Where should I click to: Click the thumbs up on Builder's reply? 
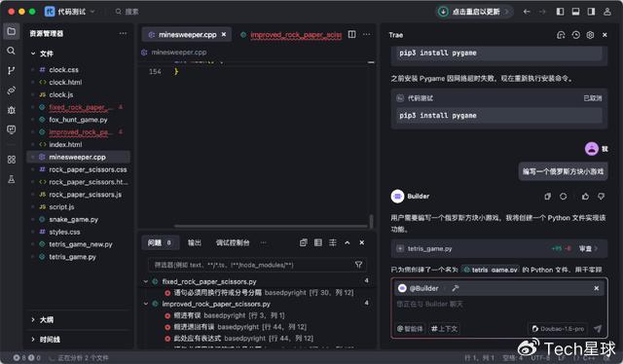pyautogui.click(x=585, y=197)
